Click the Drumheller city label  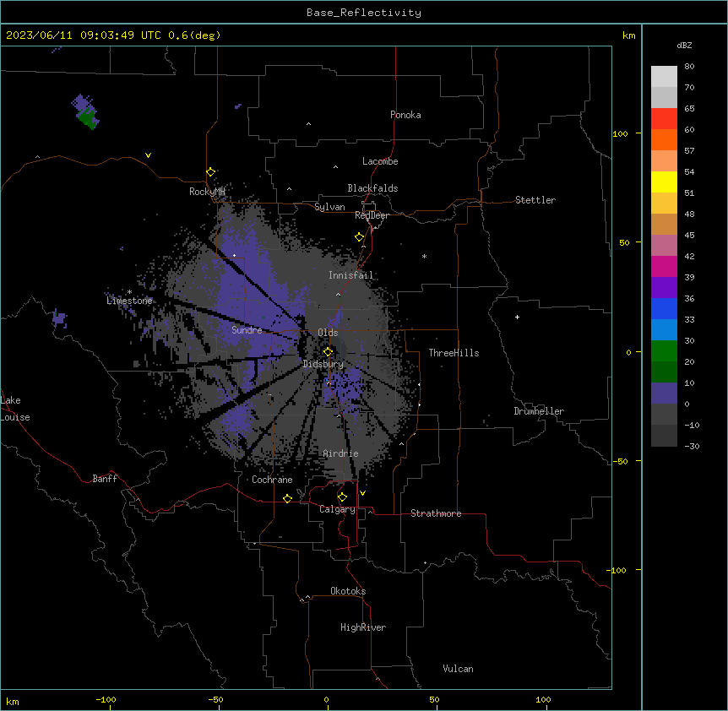[x=539, y=411]
